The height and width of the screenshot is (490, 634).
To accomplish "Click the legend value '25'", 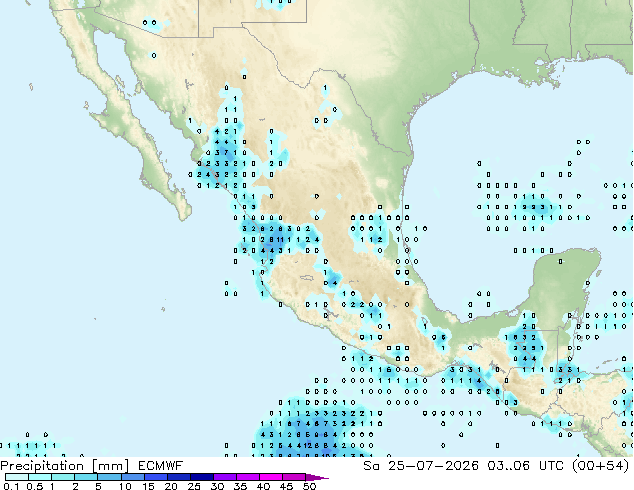I will (x=194, y=486).
